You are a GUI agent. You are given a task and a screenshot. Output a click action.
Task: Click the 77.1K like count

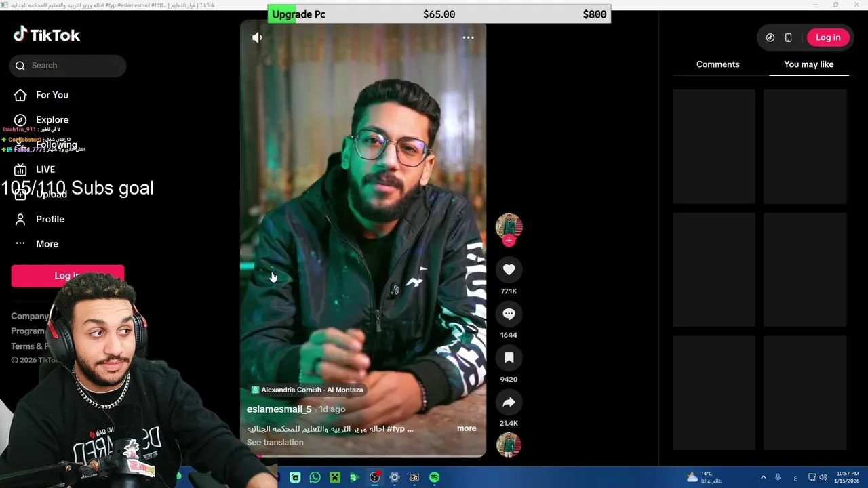coord(509,291)
